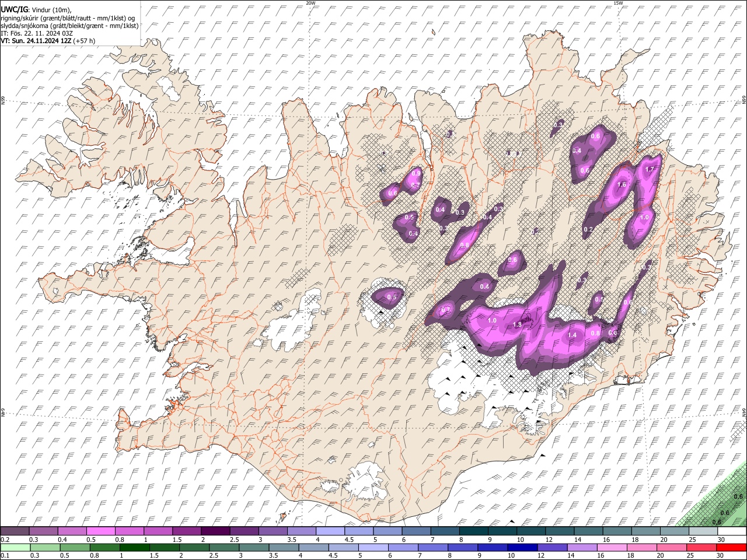Viewport: 747px width, 560px height.
Task: Select lower legend swatch starting at 14
Action: pyautogui.click(x=582, y=547)
